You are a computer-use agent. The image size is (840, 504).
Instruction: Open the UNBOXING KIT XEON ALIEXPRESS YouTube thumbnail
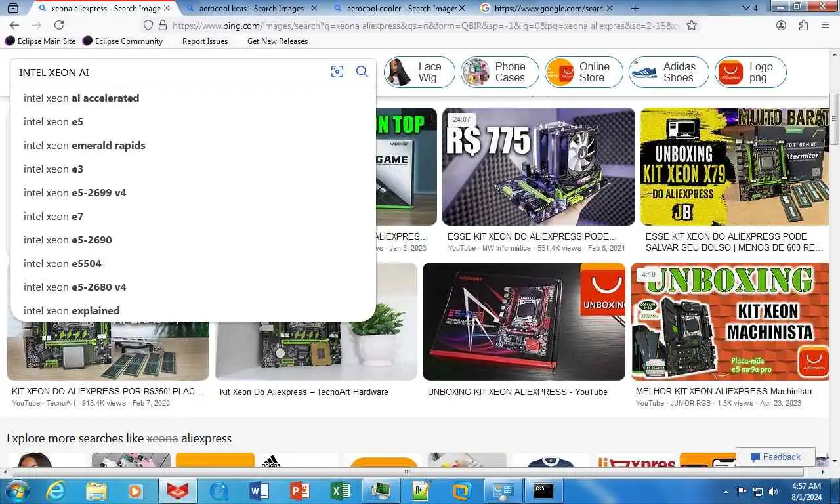524,322
